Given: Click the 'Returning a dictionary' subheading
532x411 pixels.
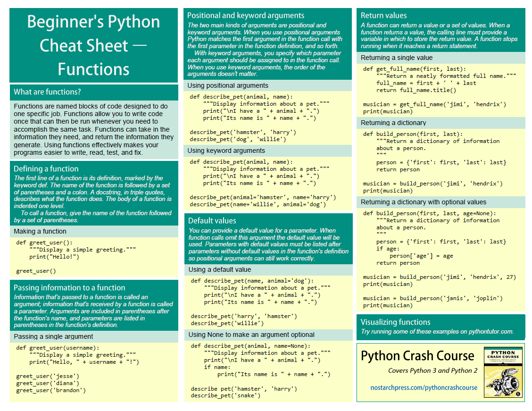Looking at the screenshot, I should click(393, 123).
